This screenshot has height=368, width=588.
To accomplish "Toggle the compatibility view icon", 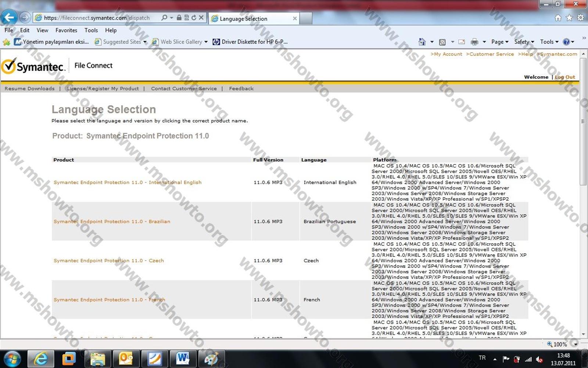I will tap(187, 18).
